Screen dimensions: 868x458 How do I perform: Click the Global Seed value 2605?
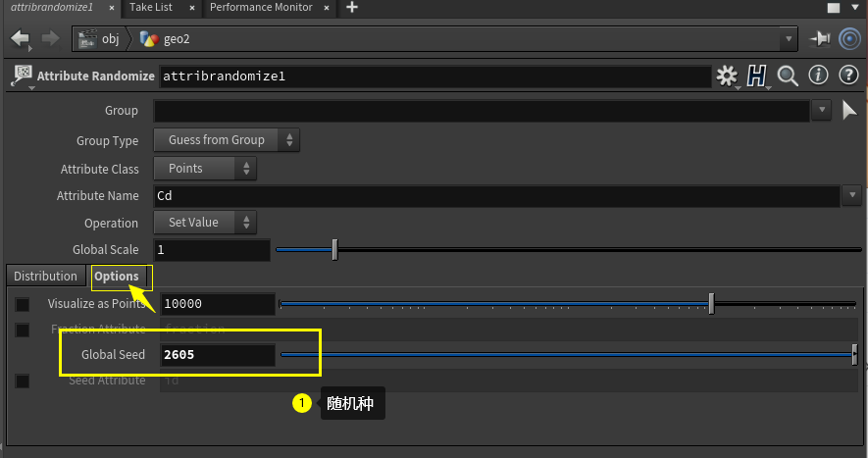[218, 355]
